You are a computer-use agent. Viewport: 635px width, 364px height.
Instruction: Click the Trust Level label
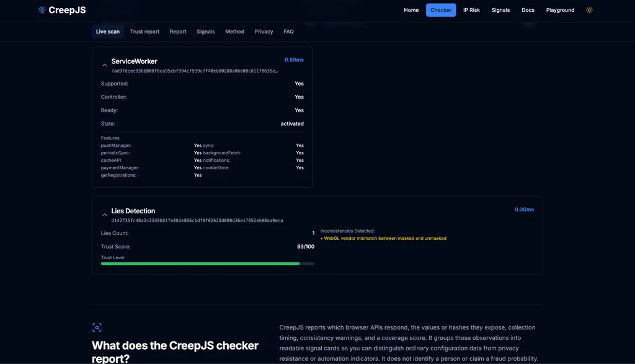(x=113, y=257)
